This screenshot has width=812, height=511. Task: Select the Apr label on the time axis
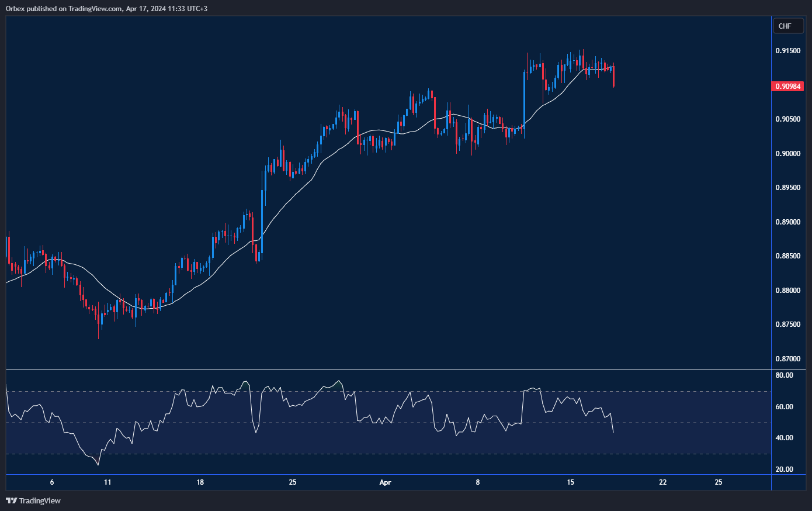pyautogui.click(x=386, y=482)
